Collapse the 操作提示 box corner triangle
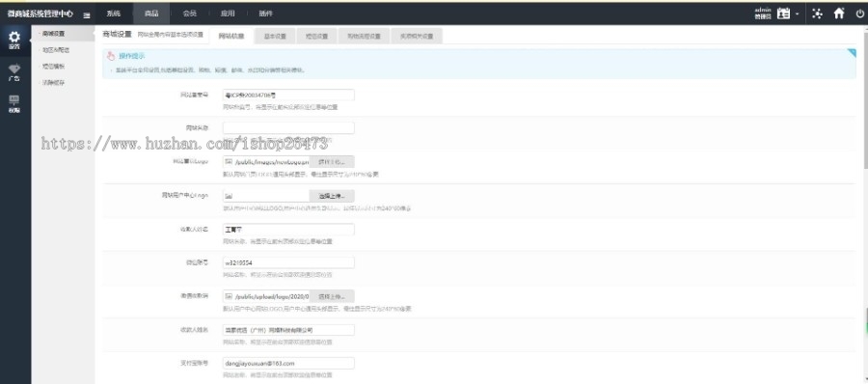Screen dimensions: 868x384 (x=852, y=53)
